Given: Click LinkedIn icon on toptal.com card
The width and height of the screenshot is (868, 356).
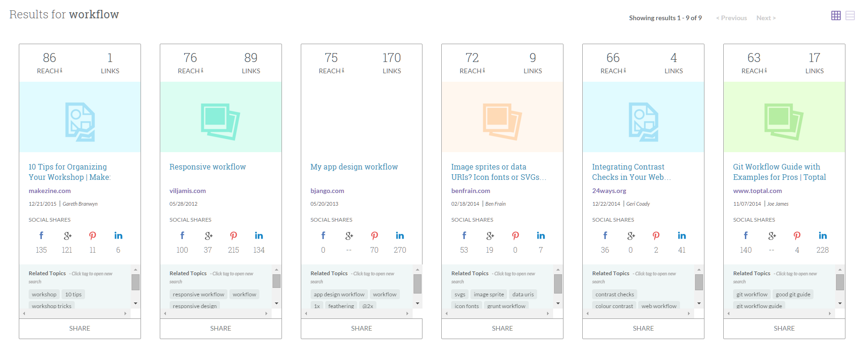Looking at the screenshot, I should 823,235.
